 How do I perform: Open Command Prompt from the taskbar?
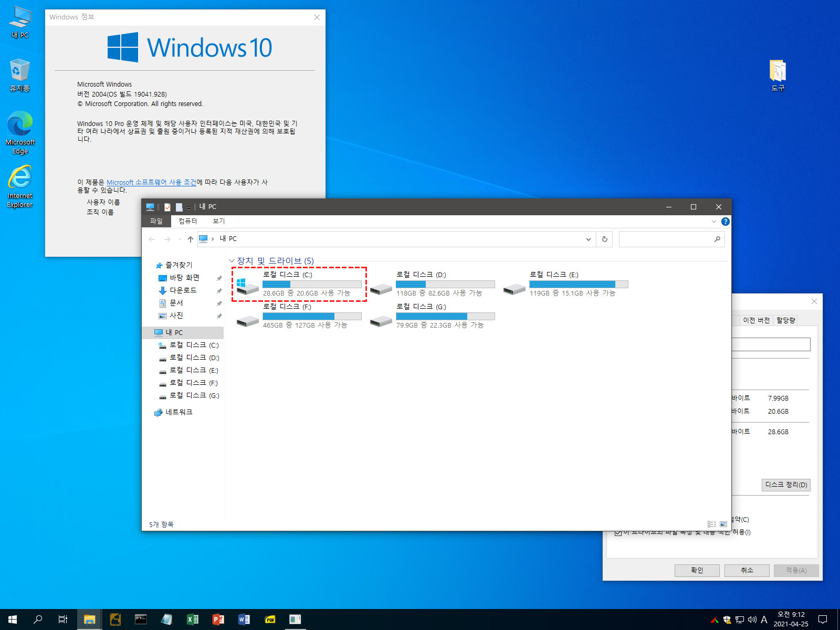[x=141, y=619]
